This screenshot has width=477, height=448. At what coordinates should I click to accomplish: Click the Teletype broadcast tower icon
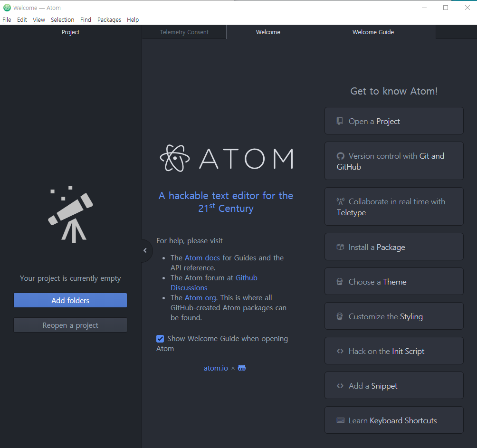[x=341, y=201]
